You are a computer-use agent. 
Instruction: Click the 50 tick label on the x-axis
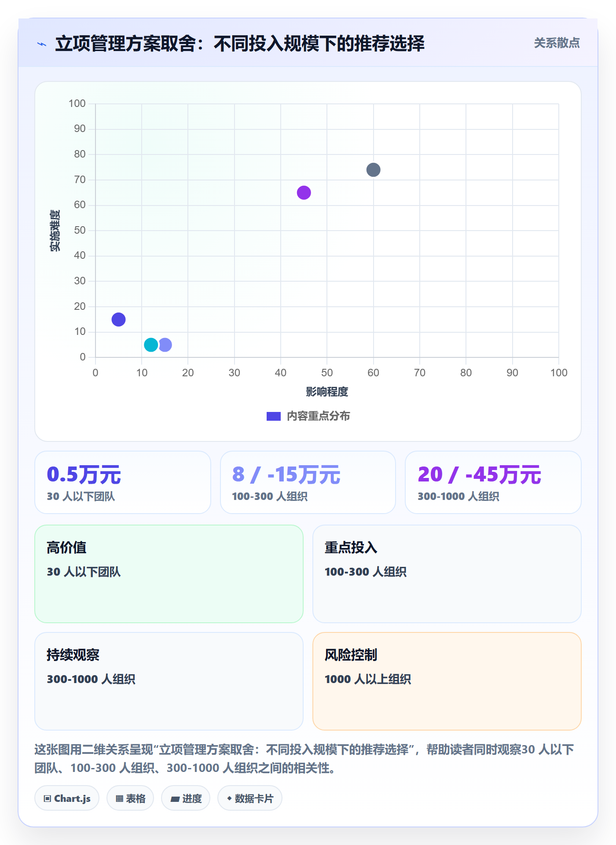(327, 373)
